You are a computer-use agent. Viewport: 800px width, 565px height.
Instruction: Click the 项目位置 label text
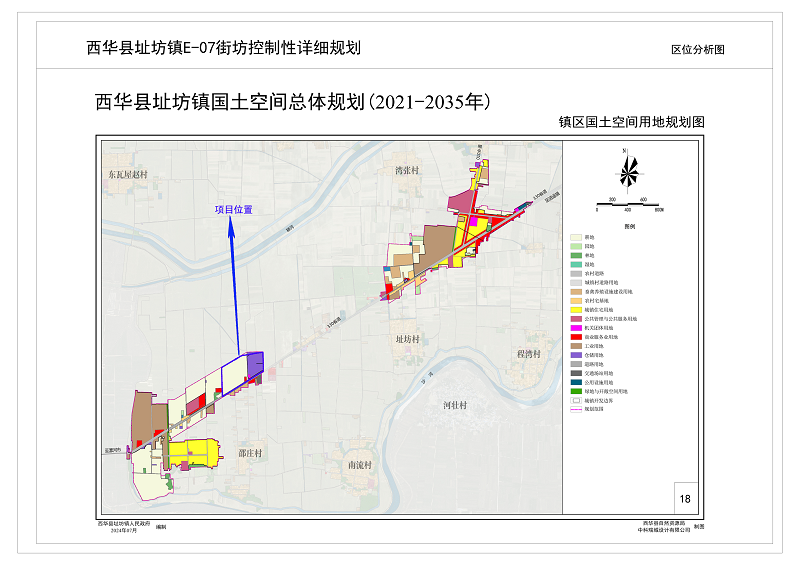233,210
